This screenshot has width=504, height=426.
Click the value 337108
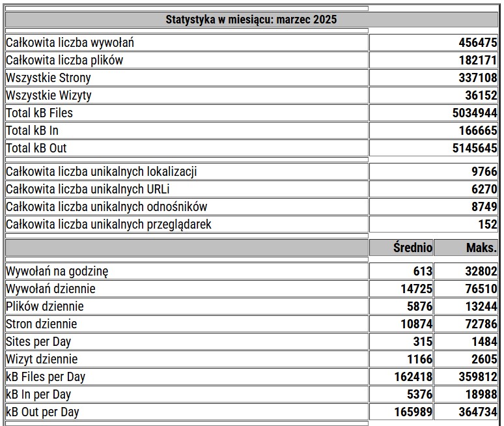coord(478,78)
